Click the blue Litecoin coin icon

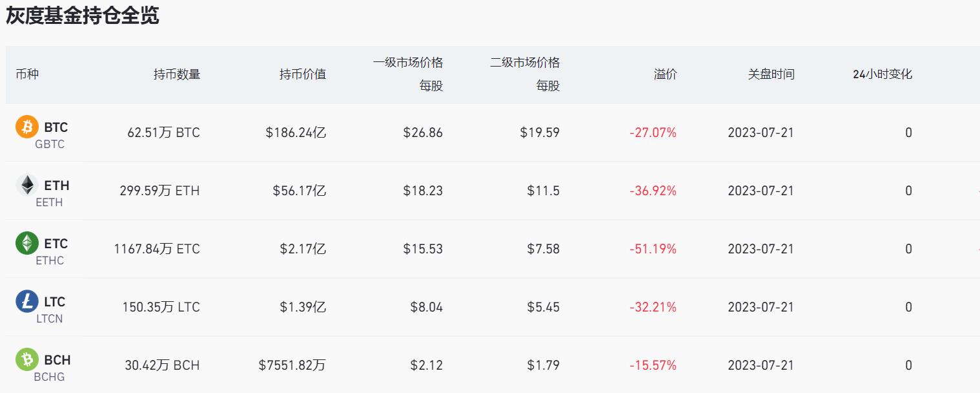(27, 301)
